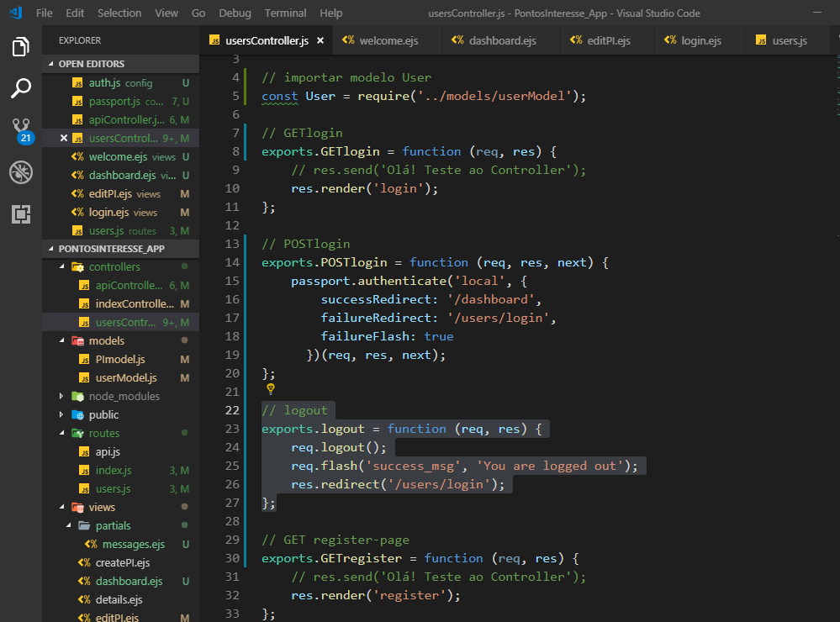
Task: Click the lightbulb quick-fix icon
Action: (x=271, y=390)
